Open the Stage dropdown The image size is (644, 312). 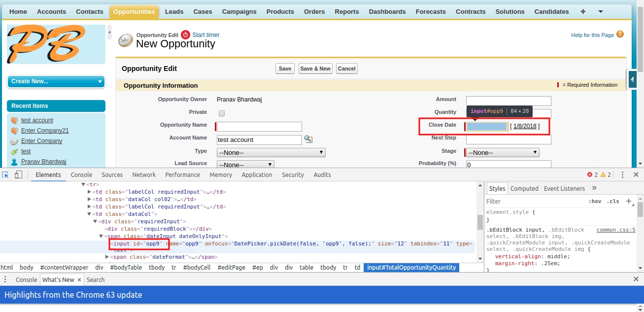click(503, 153)
